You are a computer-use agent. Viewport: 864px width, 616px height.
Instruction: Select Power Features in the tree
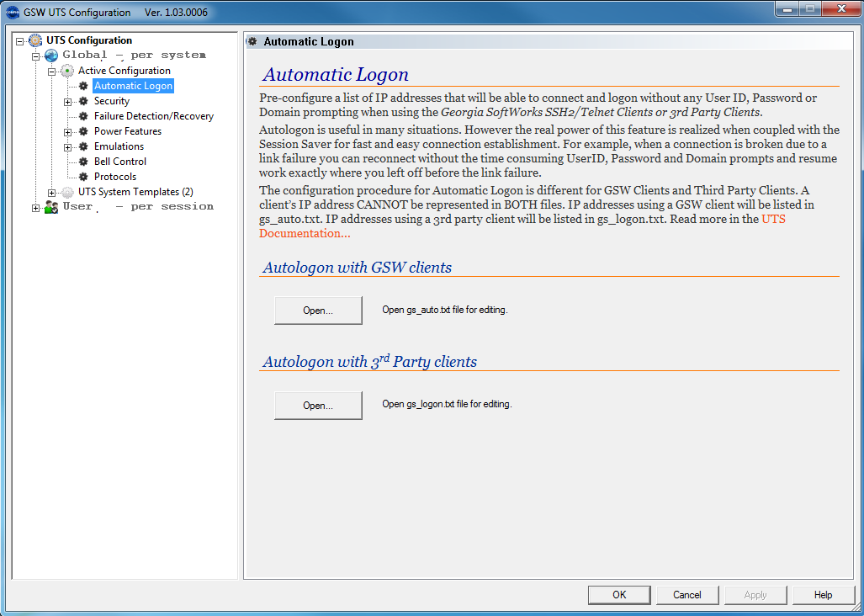click(x=128, y=131)
